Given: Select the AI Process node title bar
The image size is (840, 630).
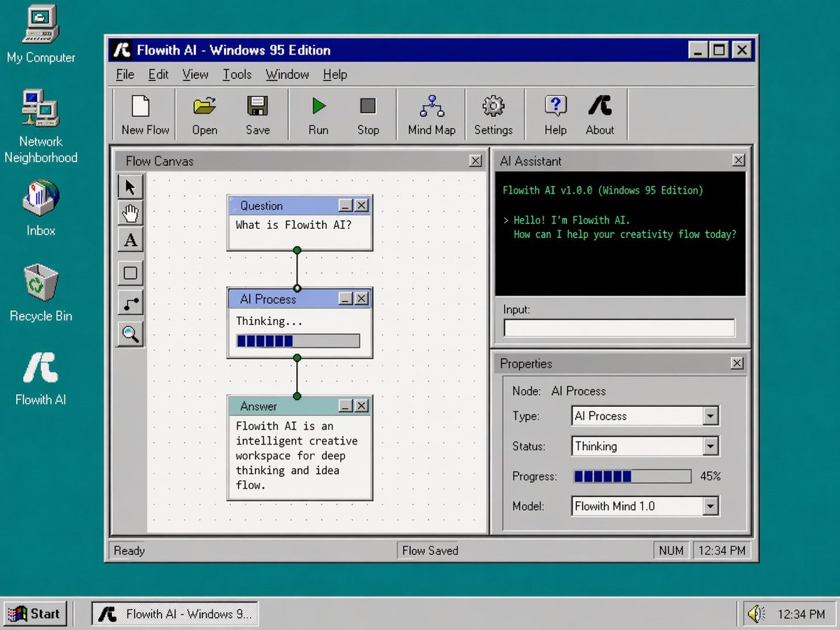Looking at the screenshot, I should [300, 299].
